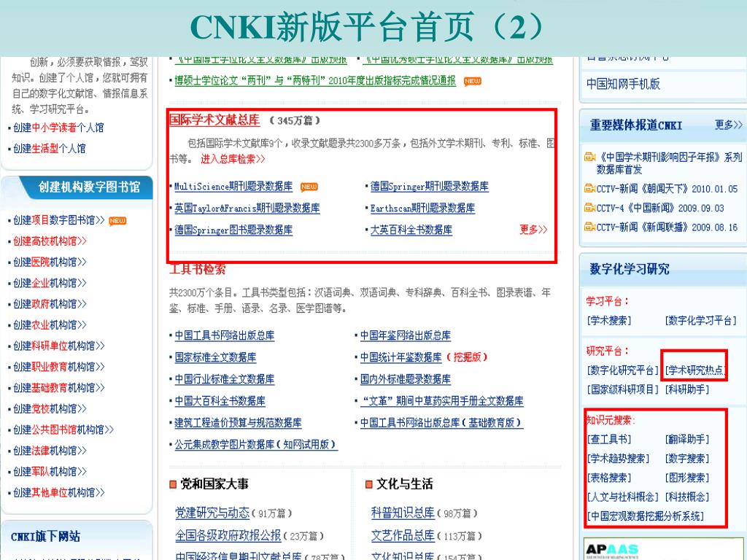This screenshot has height=560, width=747.
Task: Open 德国Springer图书题录数据库
Action: coord(233,230)
